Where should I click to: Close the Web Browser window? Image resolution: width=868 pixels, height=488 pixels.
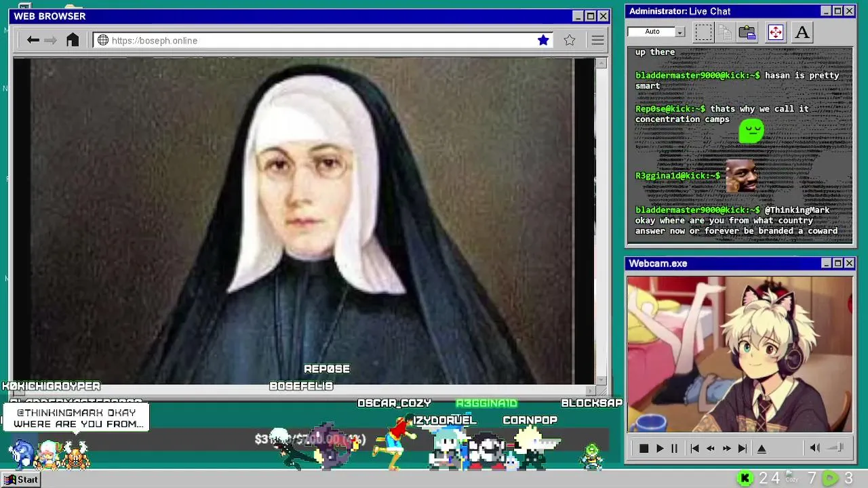click(604, 16)
